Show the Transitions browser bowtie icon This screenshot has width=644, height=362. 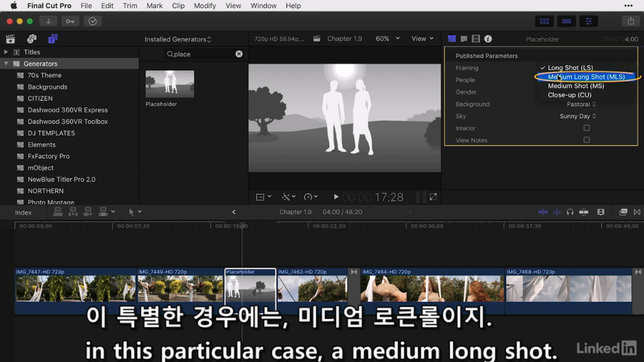[637, 212]
